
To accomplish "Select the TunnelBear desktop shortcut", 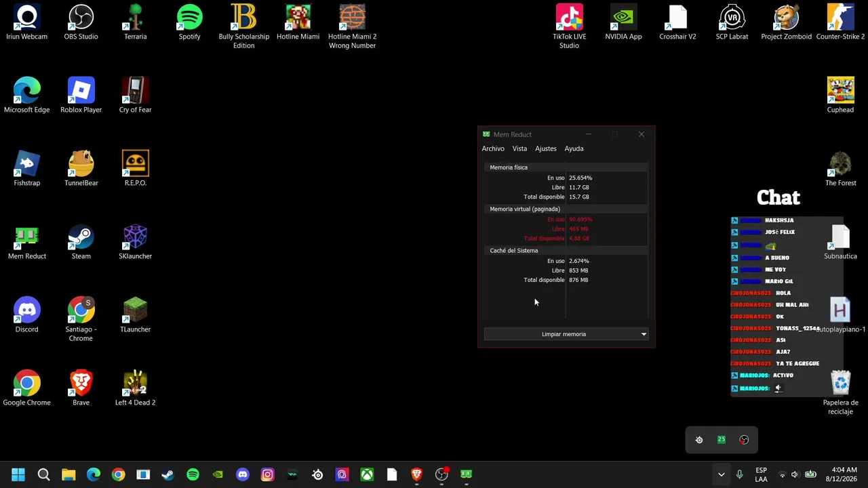I will click(x=81, y=169).
